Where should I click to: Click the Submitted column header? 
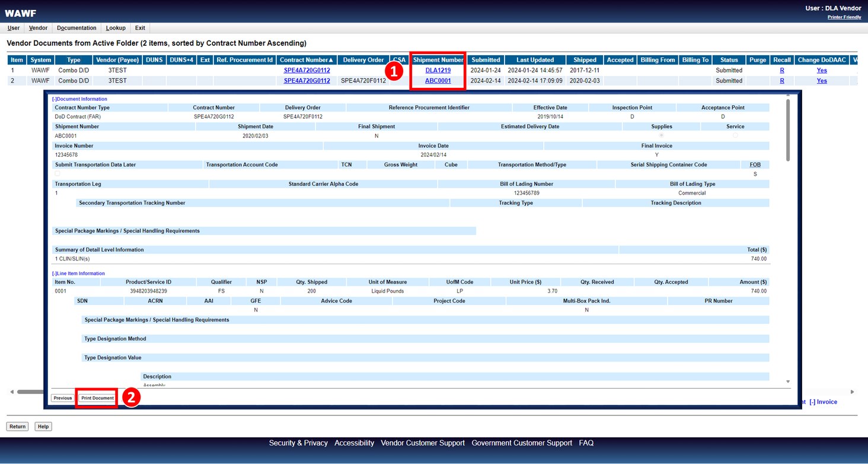pyautogui.click(x=486, y=60)
